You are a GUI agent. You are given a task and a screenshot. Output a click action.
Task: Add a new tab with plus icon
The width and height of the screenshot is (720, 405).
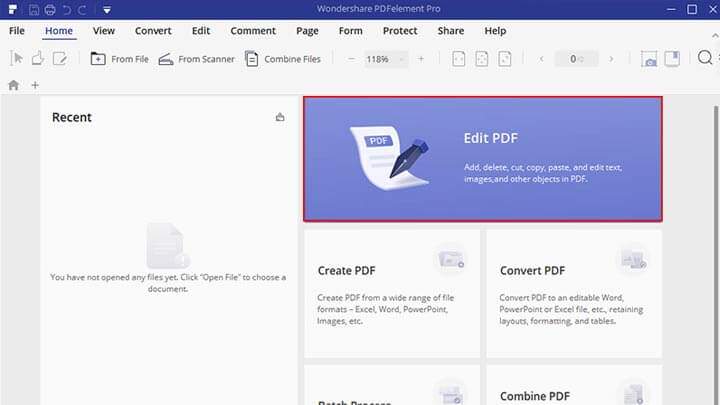click(35, 85)
